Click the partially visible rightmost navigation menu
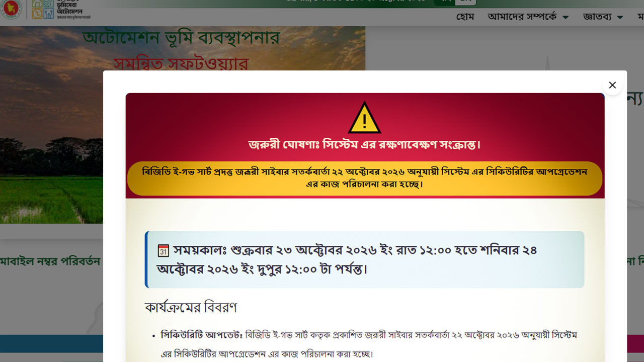The height and width of the screenshot is (362, 644). click(x=640, y=17)
